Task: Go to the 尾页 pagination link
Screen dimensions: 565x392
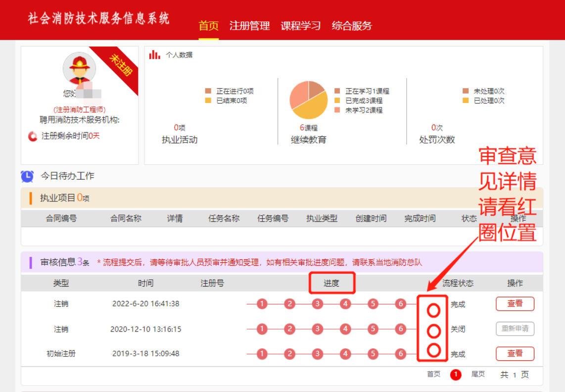Action: 478,375
